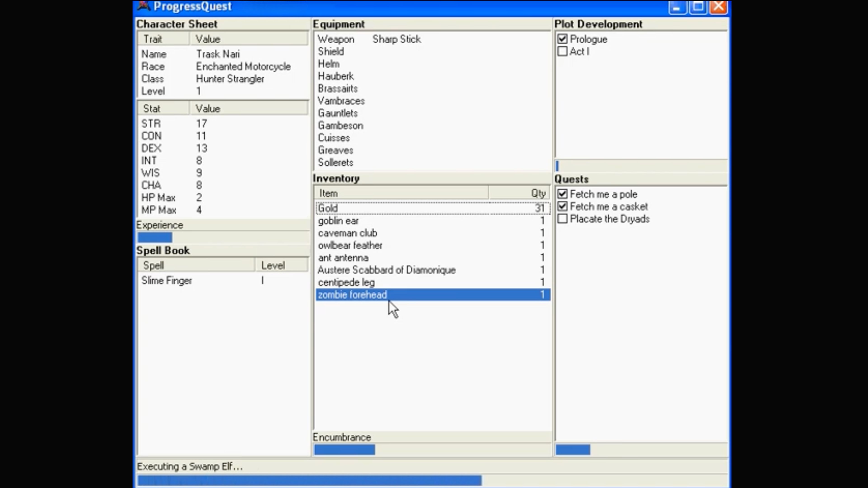
Task: Click the inventory Item column header
Action: [x=401, y=193]
